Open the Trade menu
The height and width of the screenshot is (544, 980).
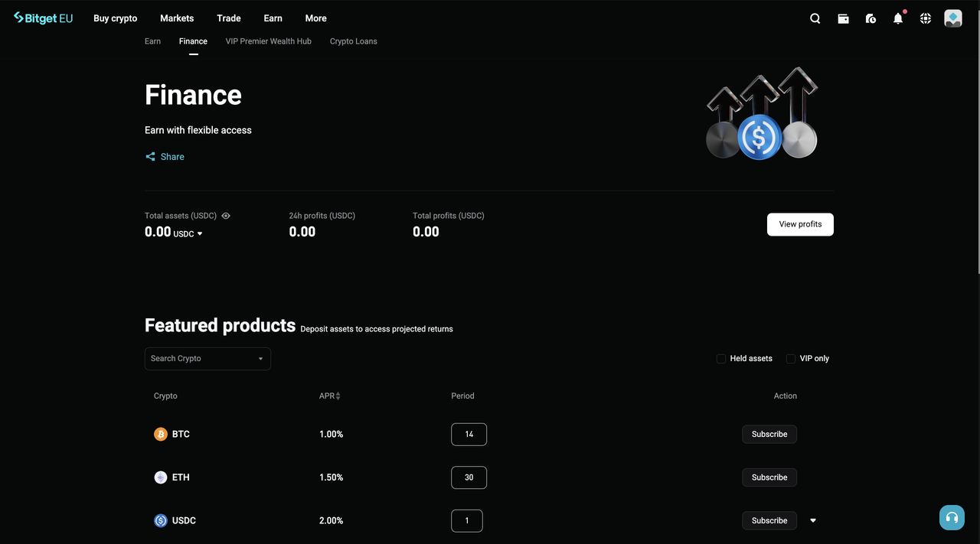(x=229, y=18)
